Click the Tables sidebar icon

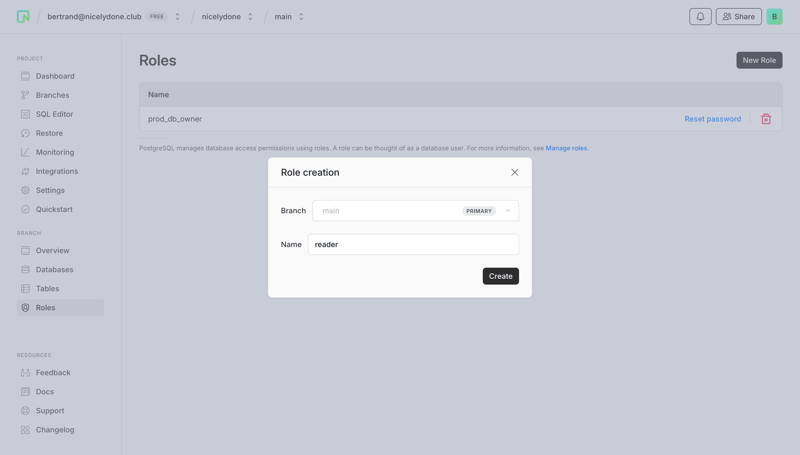25,289
